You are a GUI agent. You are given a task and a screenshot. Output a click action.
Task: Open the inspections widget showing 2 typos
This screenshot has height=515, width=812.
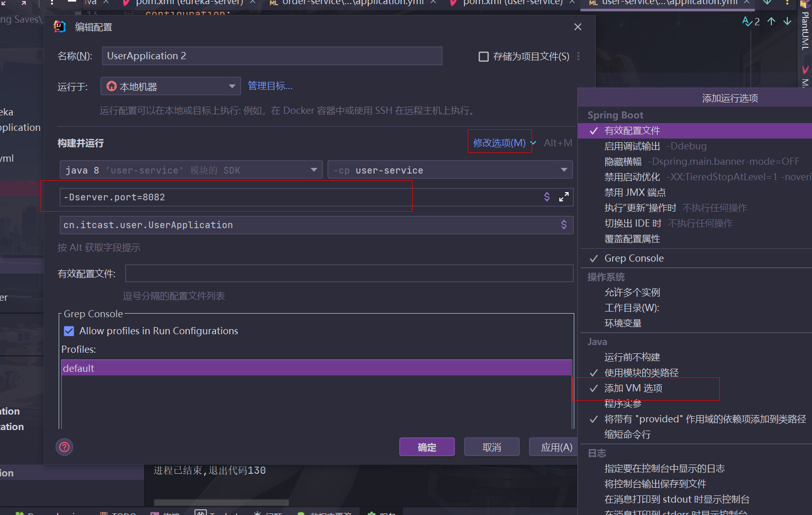point(751,21)
